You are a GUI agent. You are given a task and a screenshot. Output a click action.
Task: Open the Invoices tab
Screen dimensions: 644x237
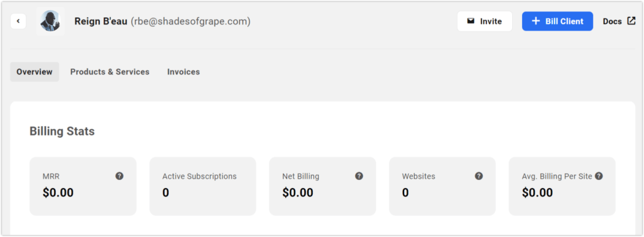(x=183, y=72)
